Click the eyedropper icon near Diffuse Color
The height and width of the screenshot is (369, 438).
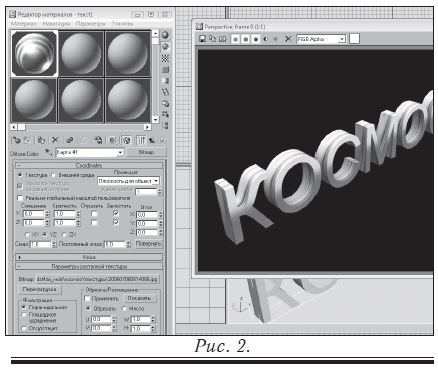click(x=49, y=153)
